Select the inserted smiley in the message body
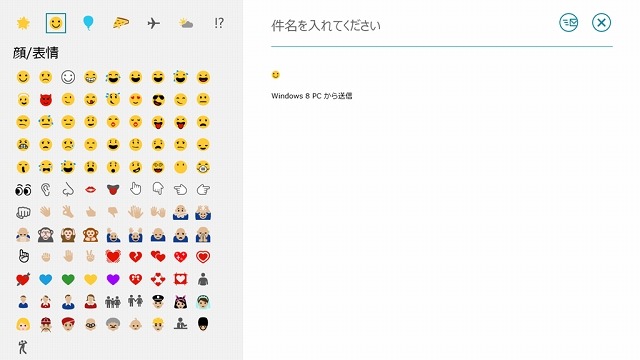 (276, 75)
